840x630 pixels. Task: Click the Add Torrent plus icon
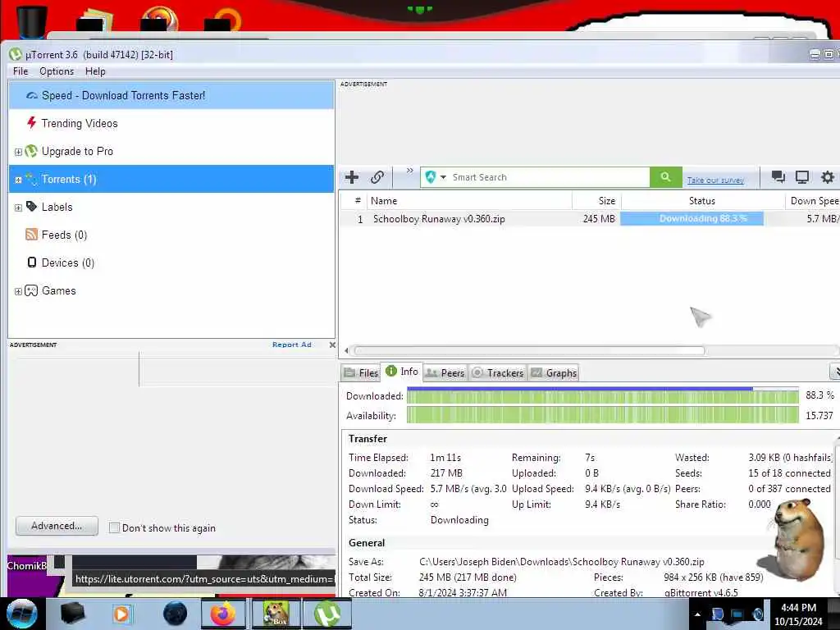coord(352,177)
